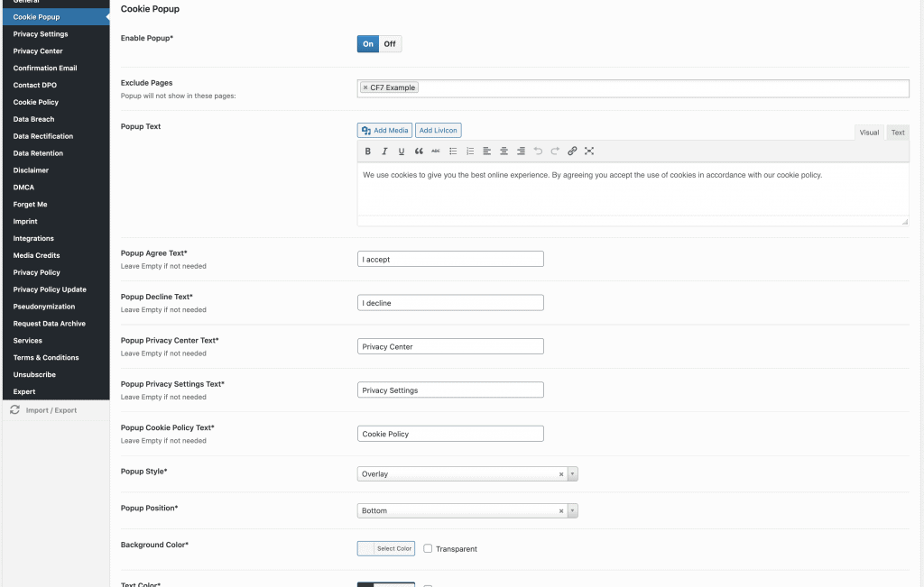Click inside the Popup Agree Text field

(x=449, y=259)
